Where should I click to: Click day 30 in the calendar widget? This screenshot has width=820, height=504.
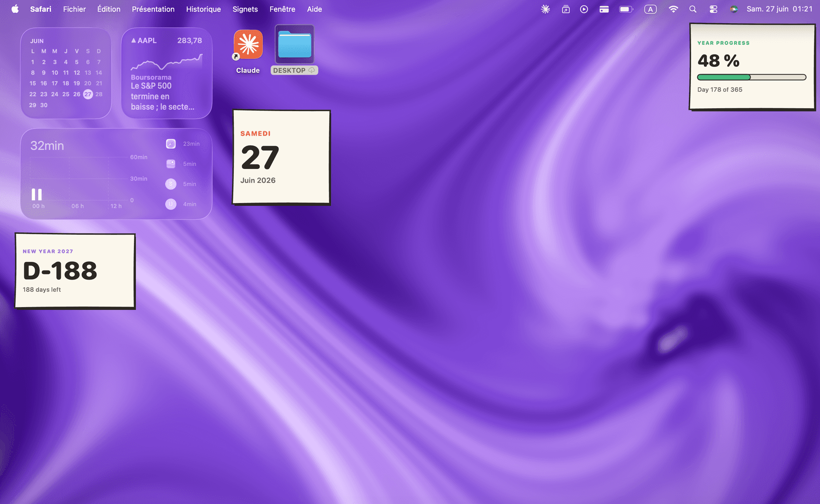[x=44, y=105]
